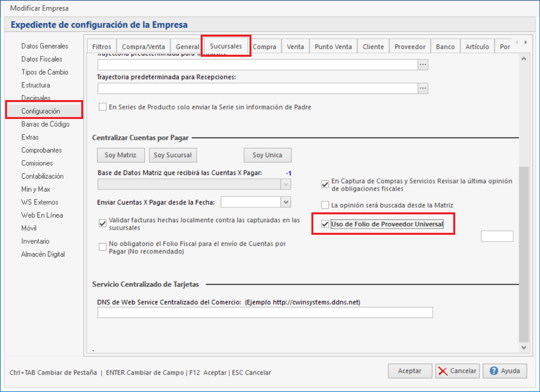Viewport: 540px width, 392px height.
Task: Open Enviar Cuentas X Pagar desde la Fecha dropdown
Action: point(286,202)
